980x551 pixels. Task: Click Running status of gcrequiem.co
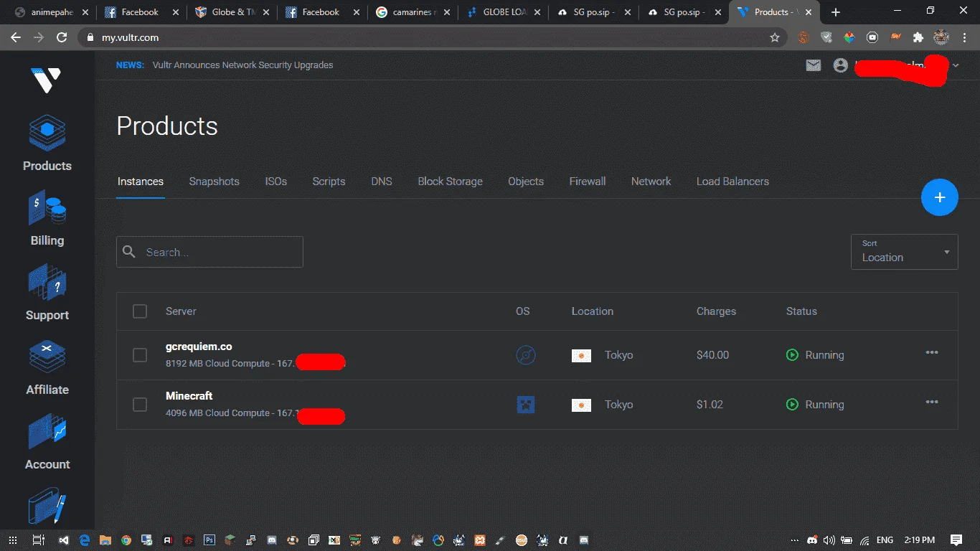click(x=815, y=355)
